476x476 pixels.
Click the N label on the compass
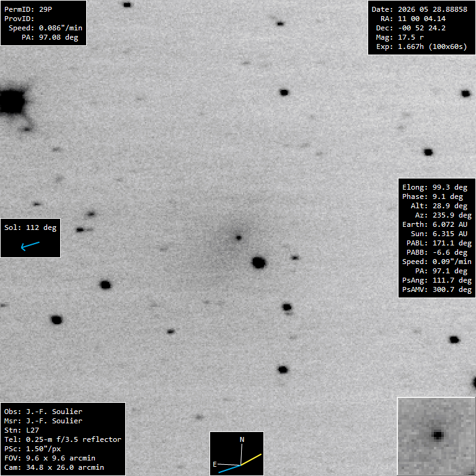242,439
